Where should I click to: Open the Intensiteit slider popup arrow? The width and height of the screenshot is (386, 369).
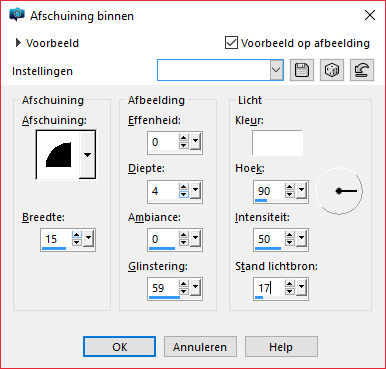click(301, 239)
